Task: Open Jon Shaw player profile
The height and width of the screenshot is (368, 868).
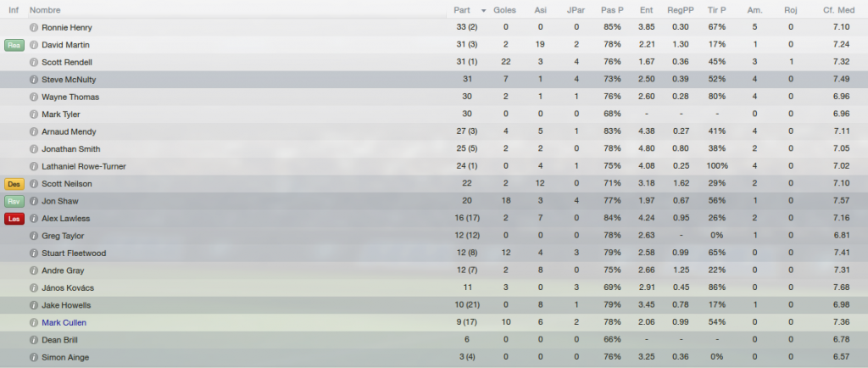Action: (60, 202)
